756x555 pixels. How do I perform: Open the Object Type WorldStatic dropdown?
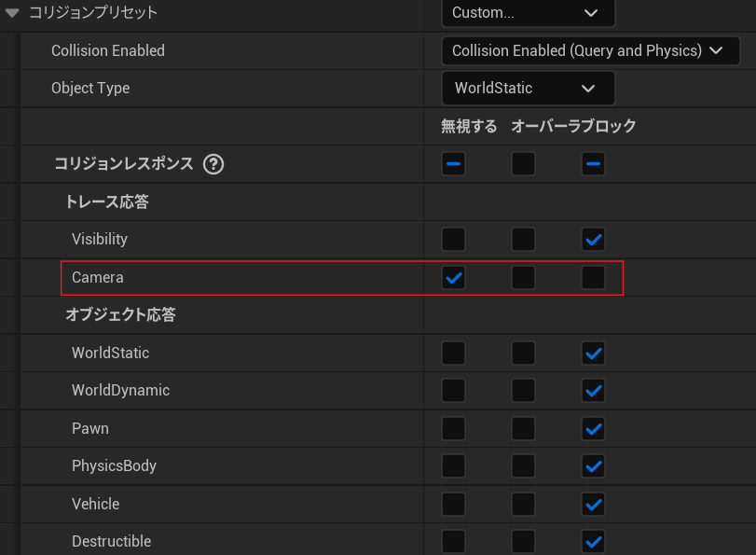coord(528,89)
